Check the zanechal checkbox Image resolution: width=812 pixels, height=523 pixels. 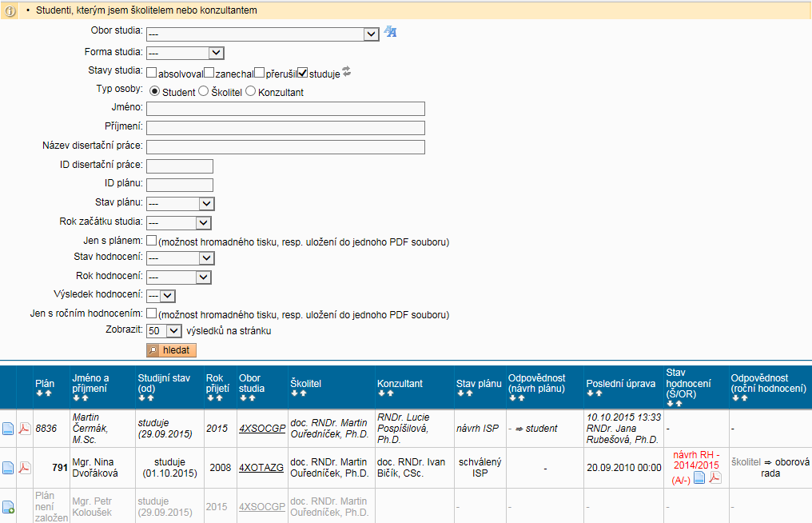[209, 73]
